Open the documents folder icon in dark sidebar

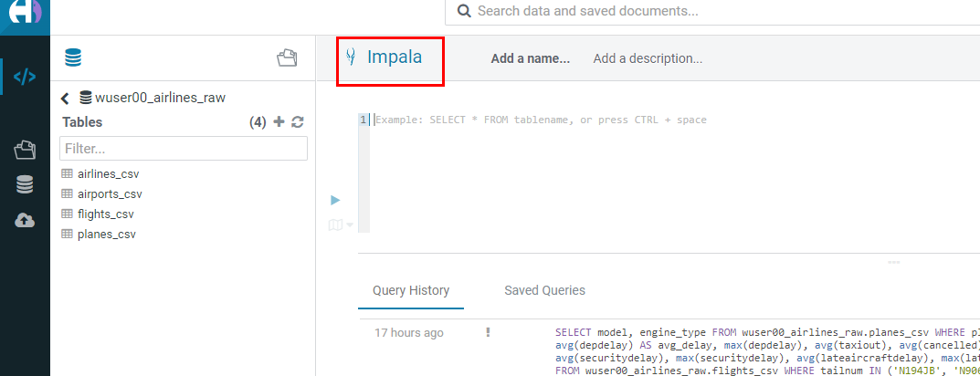click(25, 150)
